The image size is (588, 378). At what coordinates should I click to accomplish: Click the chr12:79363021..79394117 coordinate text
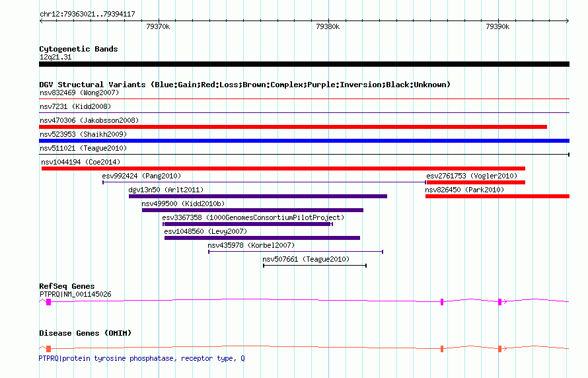point(87,15)
